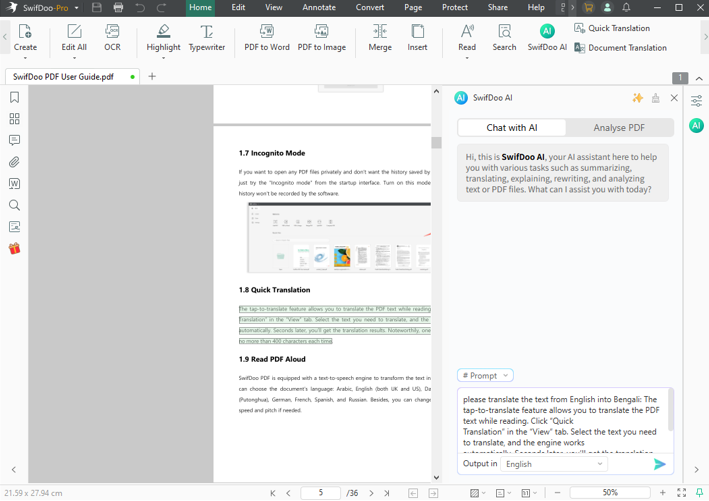709x501 pixels.
Task: Open page thumbnails panel in the sidebar
Action: (14, 119)
